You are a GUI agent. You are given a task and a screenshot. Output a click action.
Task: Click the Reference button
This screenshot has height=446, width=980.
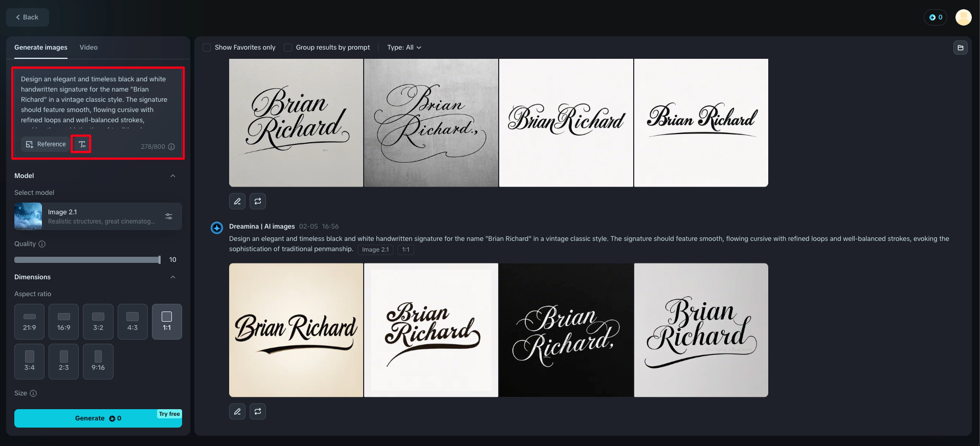click(x=46, y=144)
